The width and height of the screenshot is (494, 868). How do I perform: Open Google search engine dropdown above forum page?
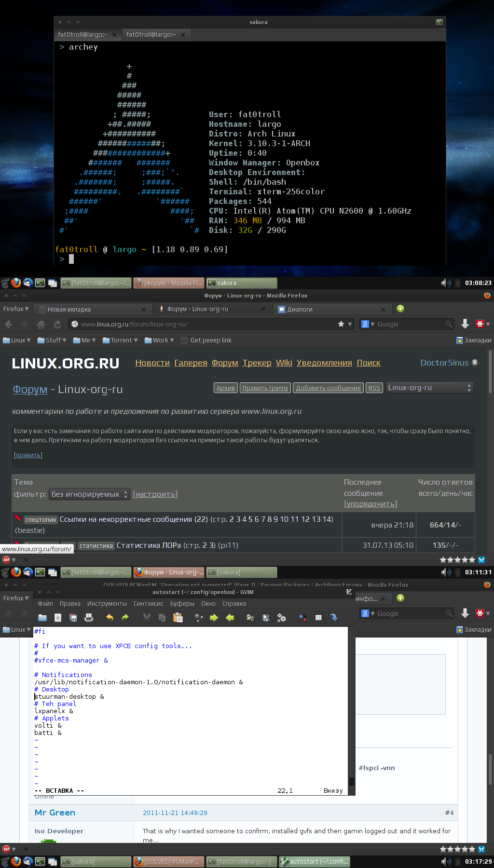368,324
